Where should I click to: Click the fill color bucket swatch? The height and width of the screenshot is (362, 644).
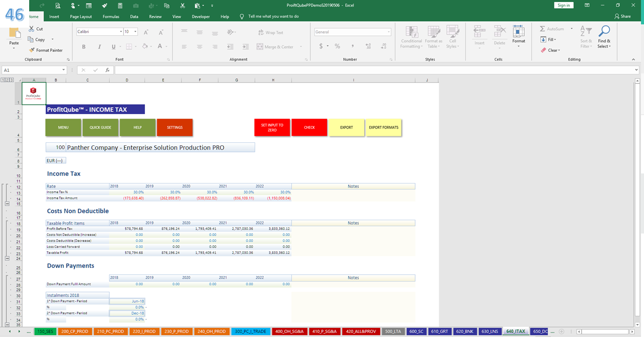pos(145,47)
